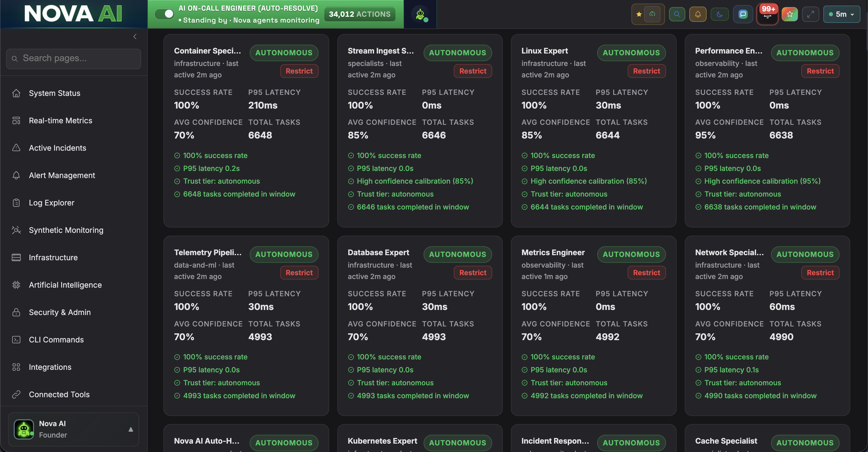Click the 34,012 Actions counter
This screenshot has height=452, width=868.
[360, 14]
